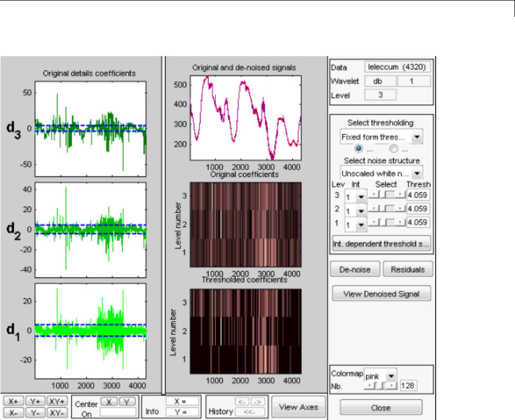Image resolution: width=515 pixels, height=420 pixels.
Task: Click Info Y = coordinate field
Action: click(x=182, y=412)
